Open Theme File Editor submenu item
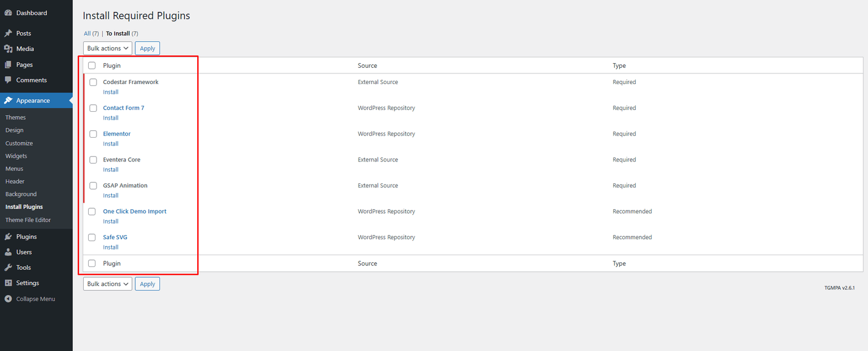The width and height of the screenshot is (868, 351). [x=28, y=220]
